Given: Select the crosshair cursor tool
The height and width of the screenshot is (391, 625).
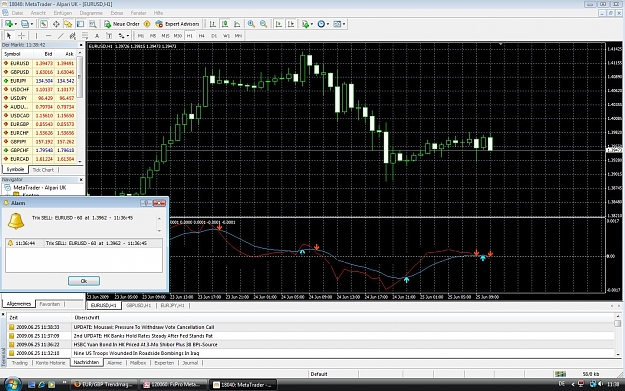Looking at the screenshot, I should [22, 36].
